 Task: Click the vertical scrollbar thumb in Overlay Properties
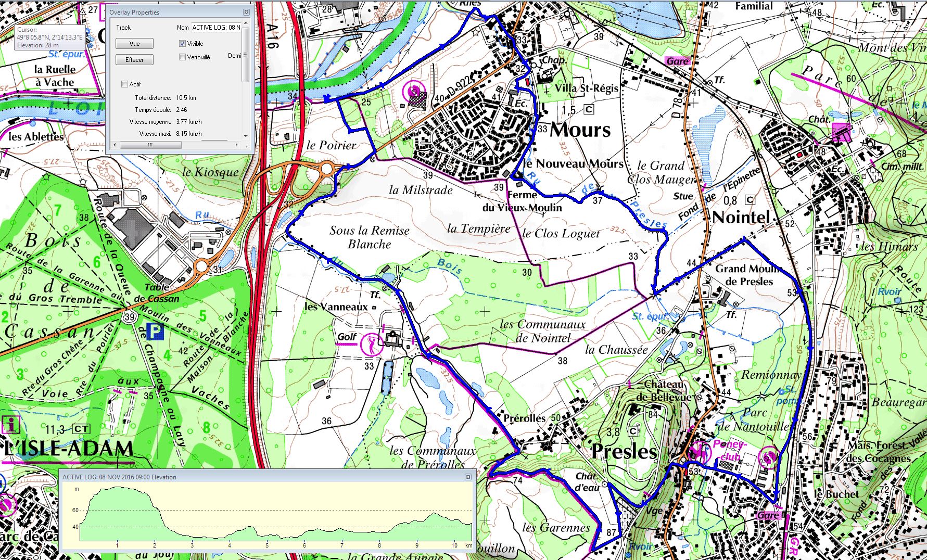pos(246,55)
